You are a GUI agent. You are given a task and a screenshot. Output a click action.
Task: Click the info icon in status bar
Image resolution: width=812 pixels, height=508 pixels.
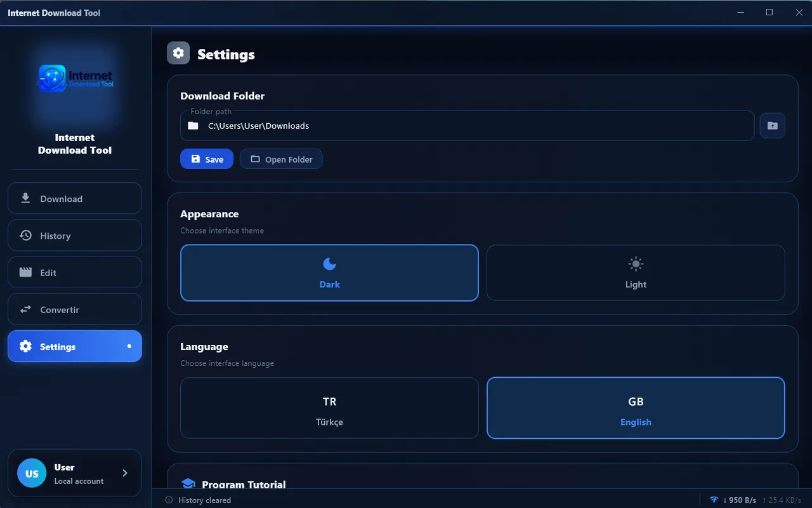click(x=169, y=500)
